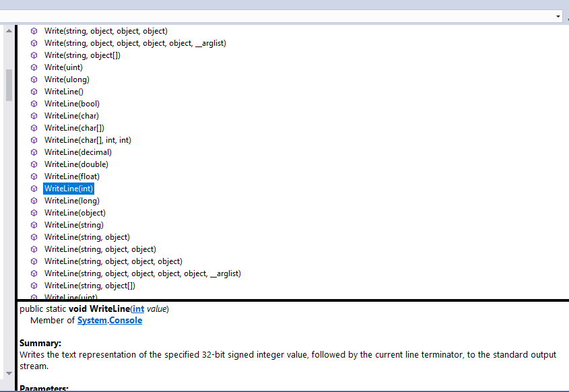569x392 pixels.
Task: Click icon beside Write with __arglist overload
Action: 34,43
